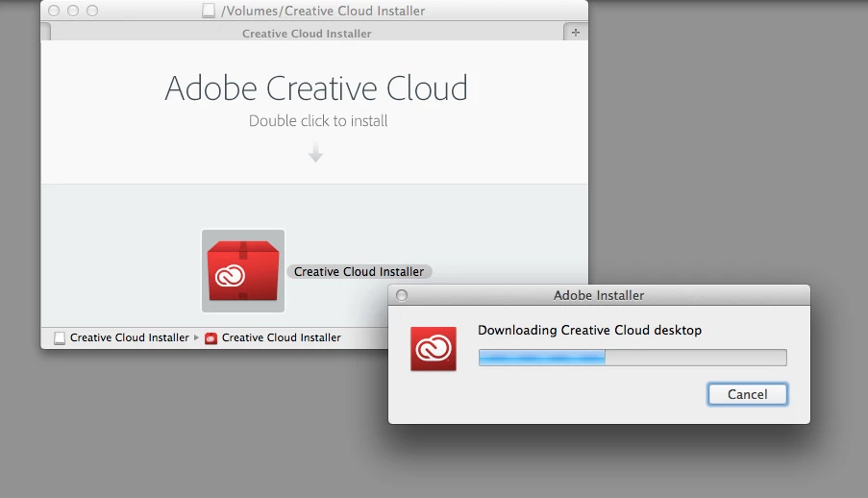The width and height of the screenshot is (868, 498).
Task: Zoom the Finder Creative Cloud Installer window
Action: coord(92,11)
